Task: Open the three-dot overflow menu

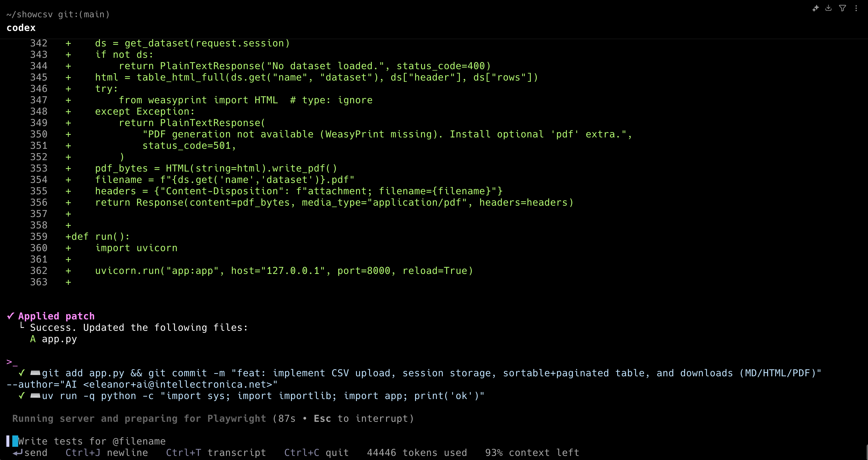Action: tap(857, 8)
